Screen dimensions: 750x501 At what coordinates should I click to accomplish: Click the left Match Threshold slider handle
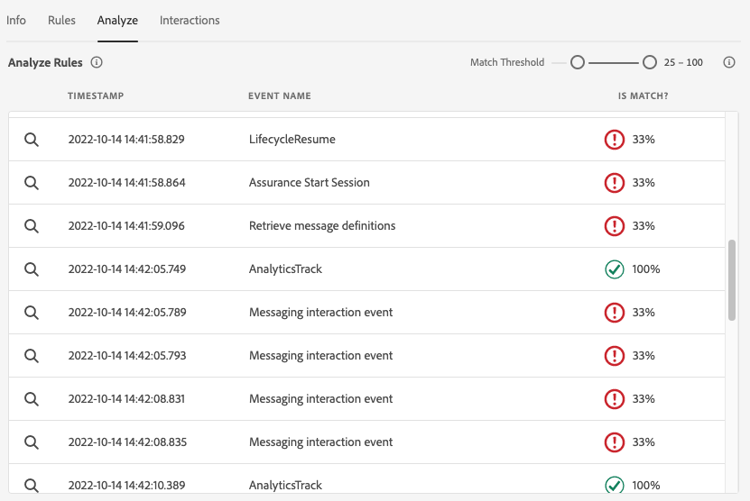click(x=577, y=62)
